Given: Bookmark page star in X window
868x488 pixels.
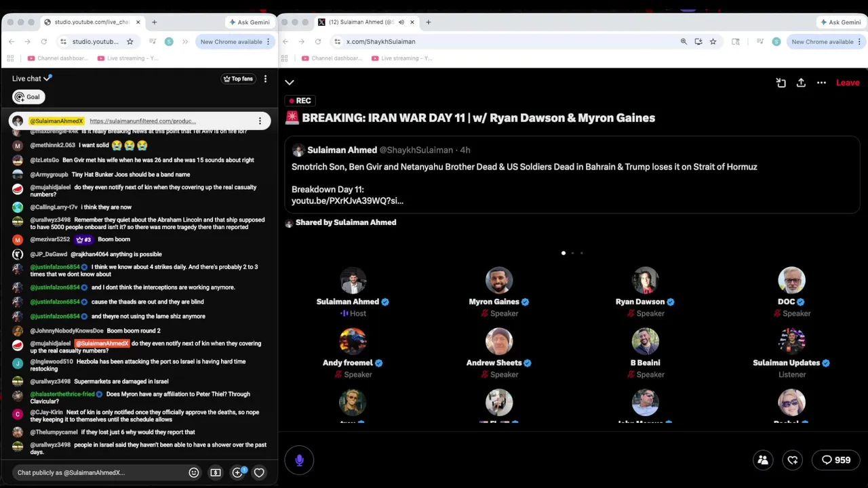Looking at the screenshot, I should (713, 41).
